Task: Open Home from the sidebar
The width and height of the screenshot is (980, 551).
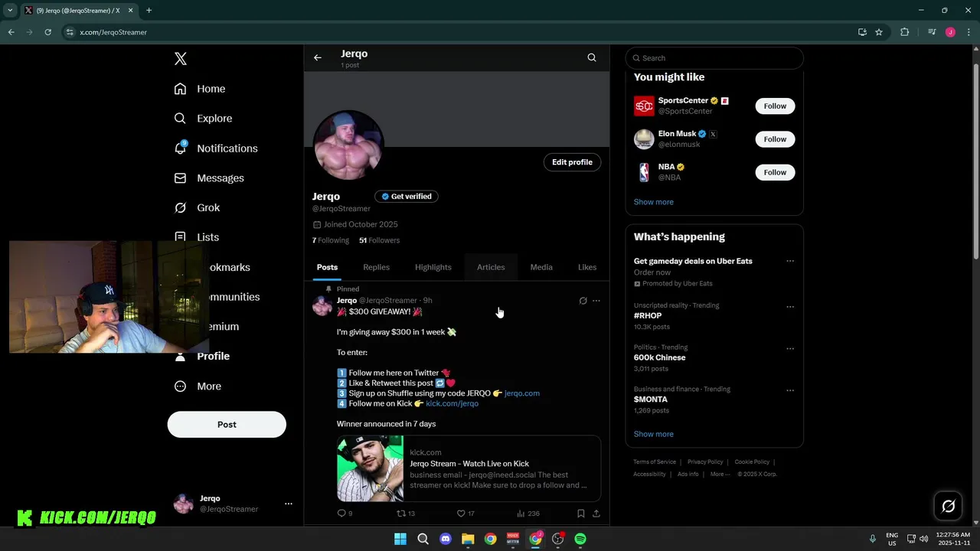Action: 200,89
